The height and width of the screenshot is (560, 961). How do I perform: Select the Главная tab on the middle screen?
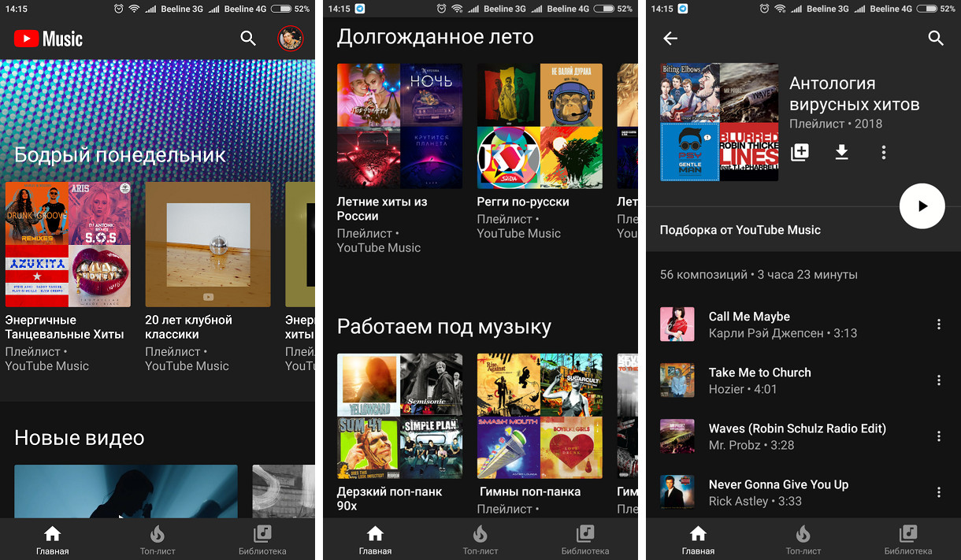(x=375, y=540)
